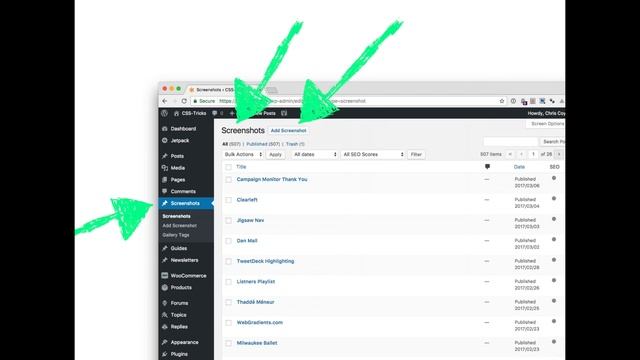Click the Replies icon in sidebar
The height and width of the screenshot is (360, 640).
click(x=164, y=327)
